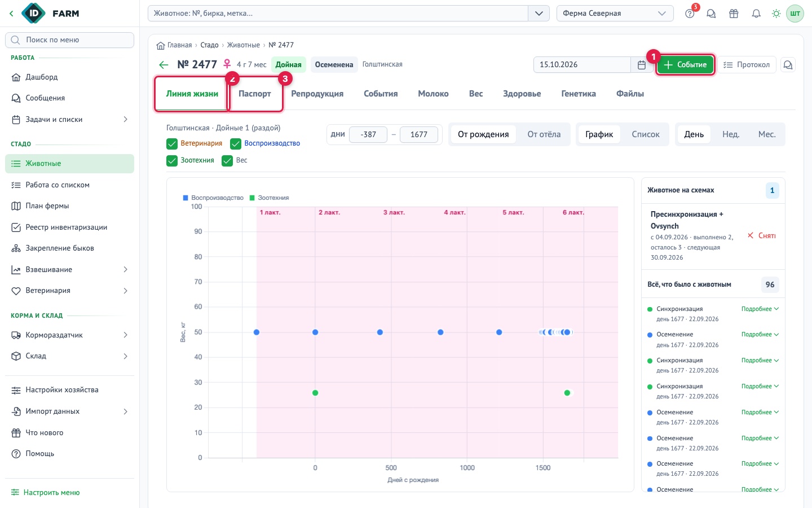Open the Протокол button
812x508 pixels.
click(x=747, y=65)
